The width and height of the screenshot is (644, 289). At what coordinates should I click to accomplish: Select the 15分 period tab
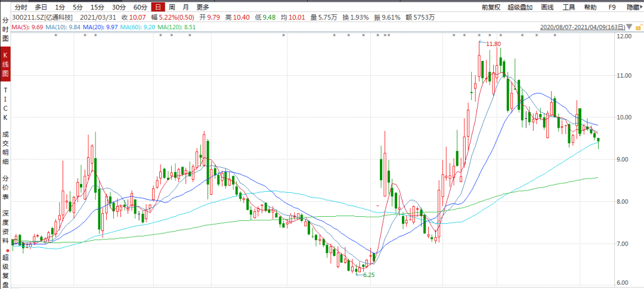97,7
